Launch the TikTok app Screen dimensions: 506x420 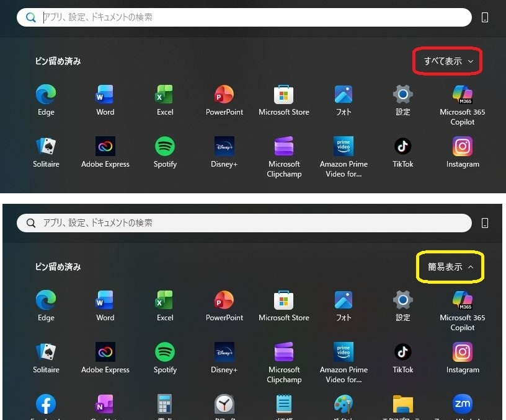click(x=402, y=146)
